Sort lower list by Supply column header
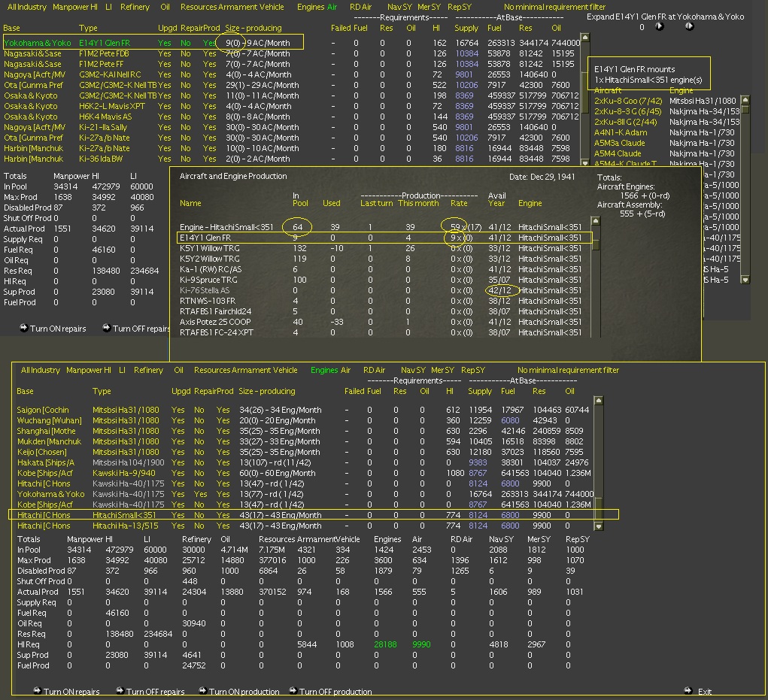 click(x=480, y=391)
